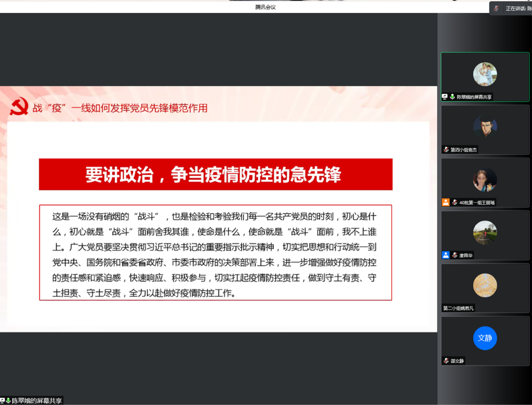Click the orange host icon for 40批第一组王丽瑶

[x=446, y=202]
